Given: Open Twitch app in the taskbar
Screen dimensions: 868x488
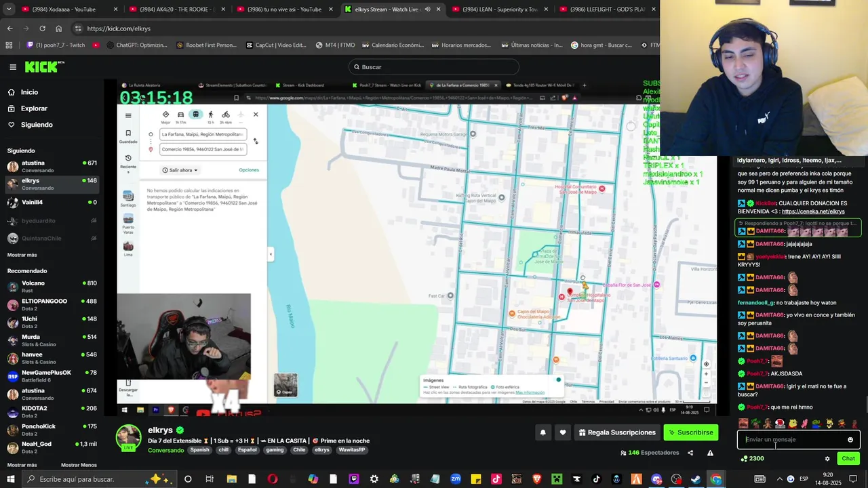Looking at the screenshot, I should (353, 479).
